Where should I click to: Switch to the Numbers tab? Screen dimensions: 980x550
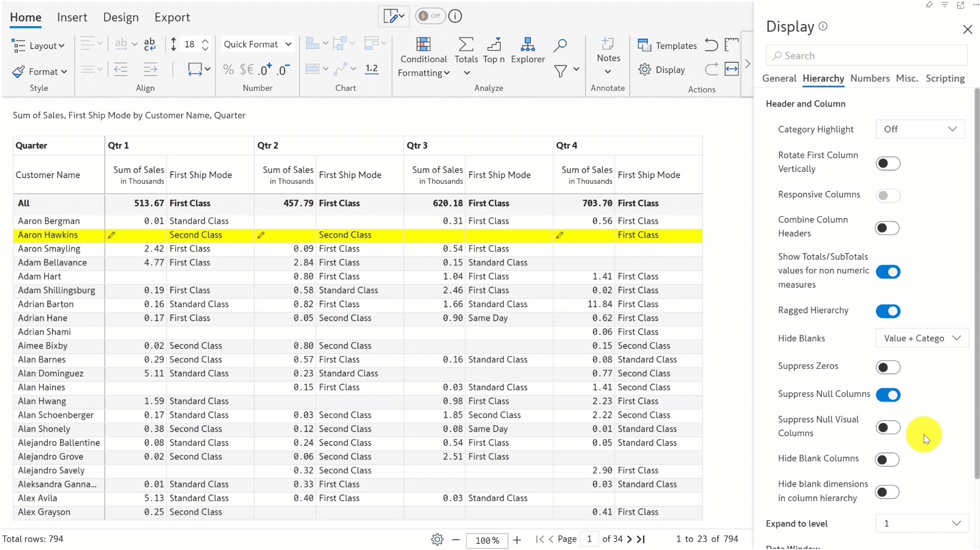[x=870, y=78]
